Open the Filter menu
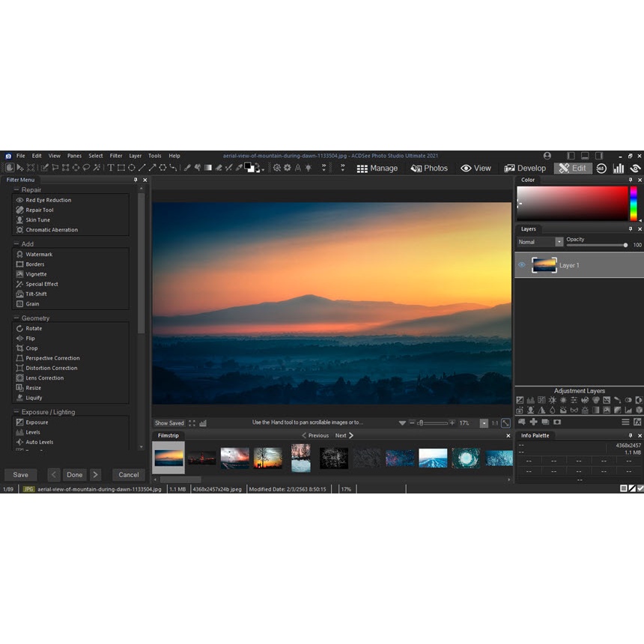 click(116, 156)
